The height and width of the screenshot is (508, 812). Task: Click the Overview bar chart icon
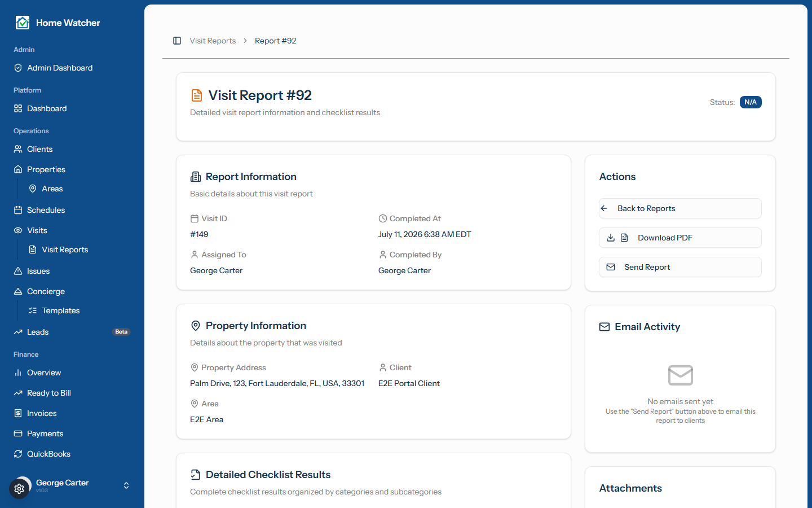click(18, 373)
